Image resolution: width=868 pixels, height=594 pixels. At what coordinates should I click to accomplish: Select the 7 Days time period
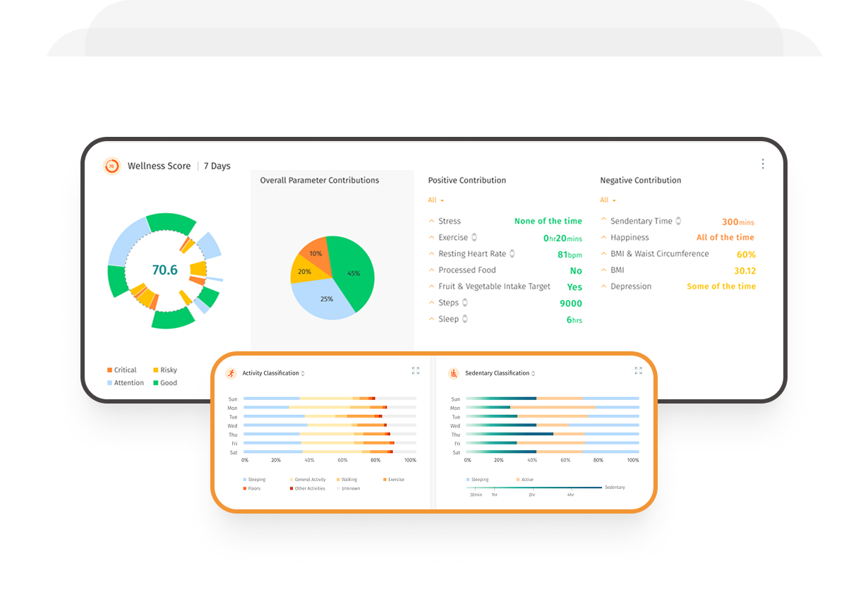217,166
